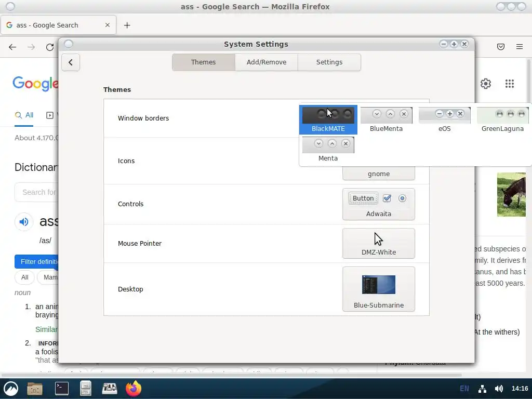532x399 pixels.
Task: Click the 14:16 clock
Action: coord(520,389)
